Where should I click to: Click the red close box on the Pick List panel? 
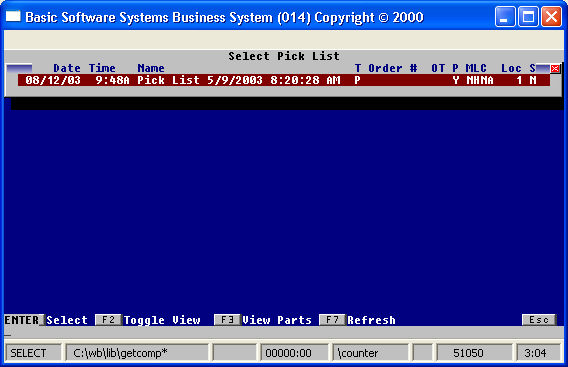point(555,68)
